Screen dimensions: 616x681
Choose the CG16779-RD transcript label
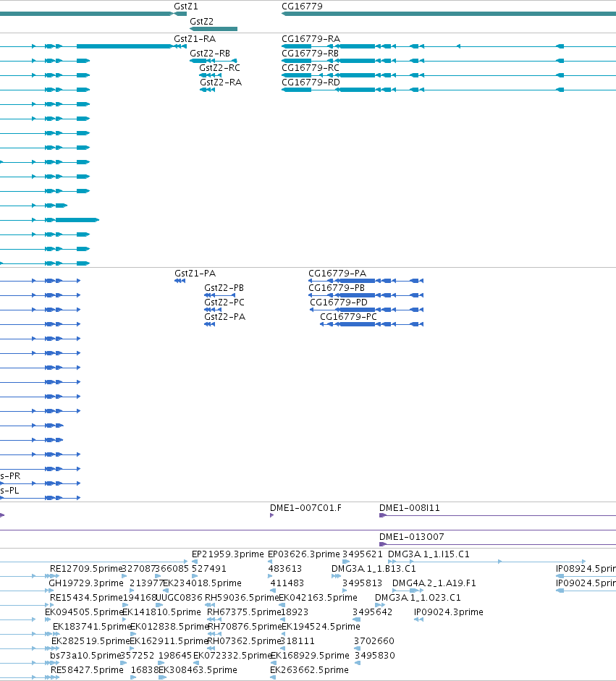click(311, 82)
